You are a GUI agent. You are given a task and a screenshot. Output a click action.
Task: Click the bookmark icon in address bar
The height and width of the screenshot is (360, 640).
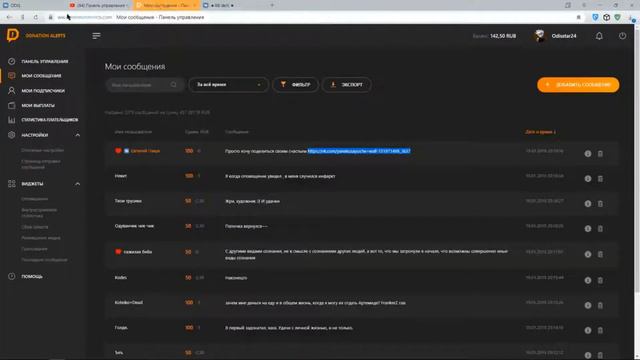point(578,17)
